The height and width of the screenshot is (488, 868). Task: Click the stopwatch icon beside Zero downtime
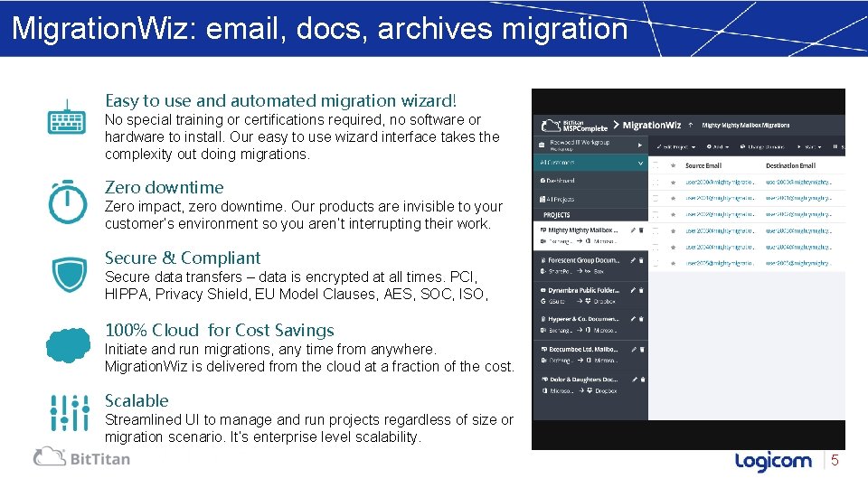68,202
